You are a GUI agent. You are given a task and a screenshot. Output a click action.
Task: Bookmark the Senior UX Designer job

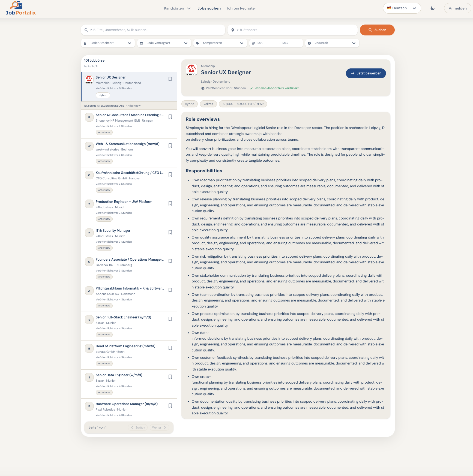tap(170, 79)
